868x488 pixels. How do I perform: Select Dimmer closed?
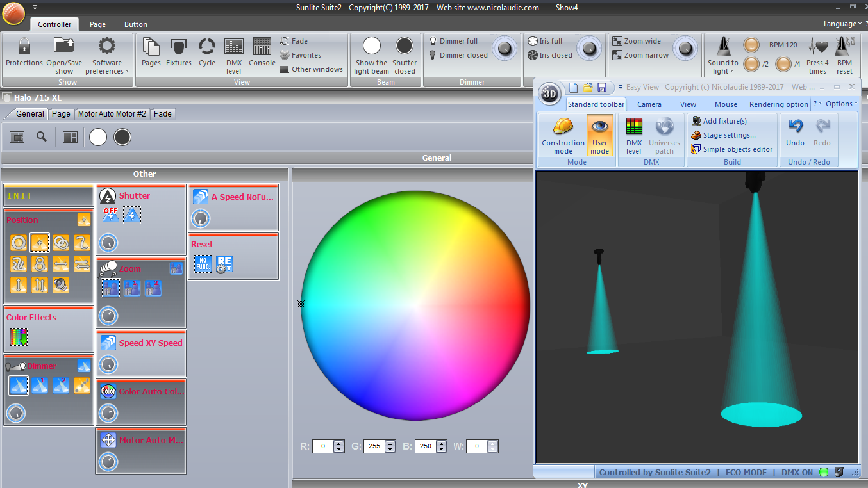(x=458, y=55)
